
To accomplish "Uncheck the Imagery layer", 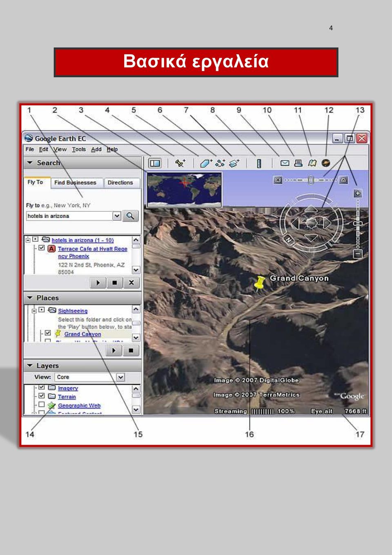I will [x=42, y=387].
